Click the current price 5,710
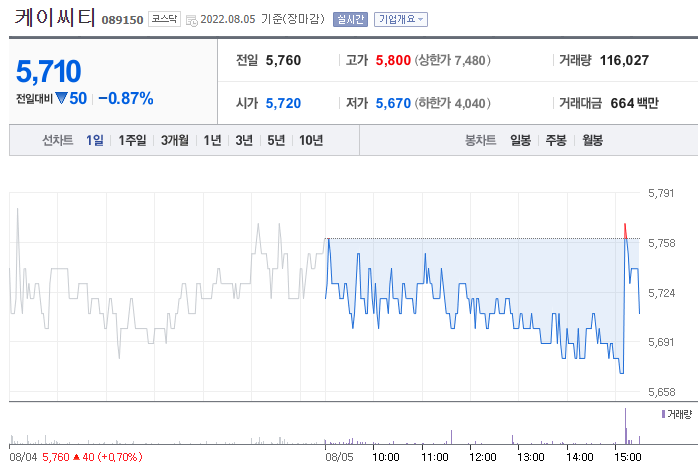Screen dimensions: 698x474 coord(49,71)
